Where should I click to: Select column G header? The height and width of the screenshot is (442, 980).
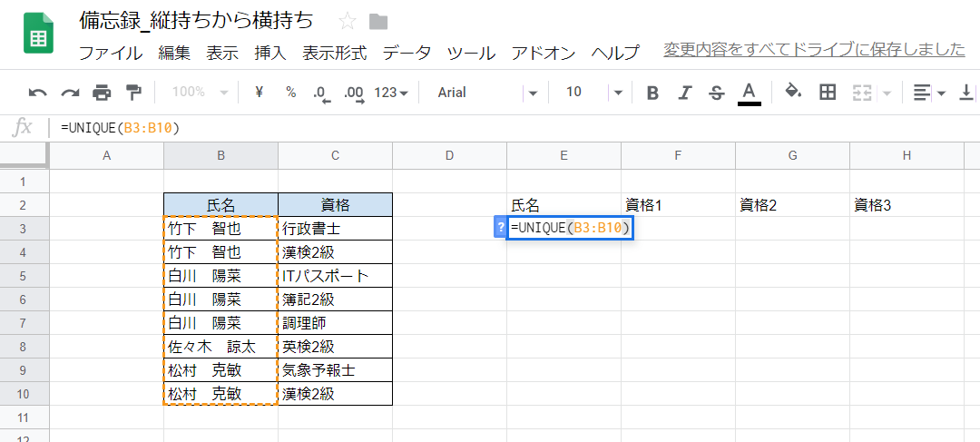(x=792, y=156)
